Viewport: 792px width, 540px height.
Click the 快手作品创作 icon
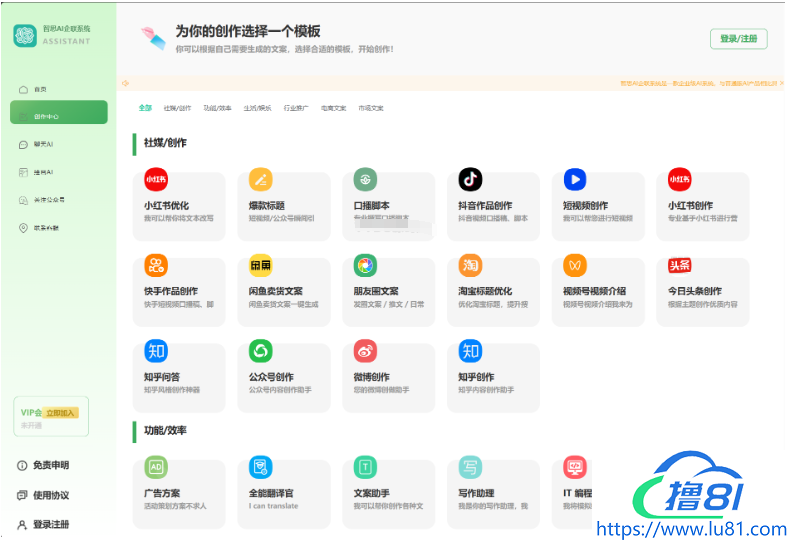156,265
